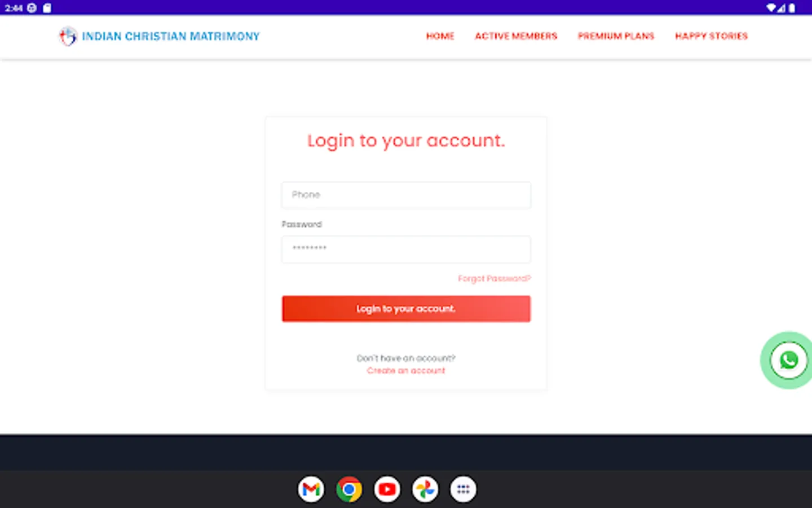
Task: Click the Indian Christian Matrimony site title
Action: point(171,36)
